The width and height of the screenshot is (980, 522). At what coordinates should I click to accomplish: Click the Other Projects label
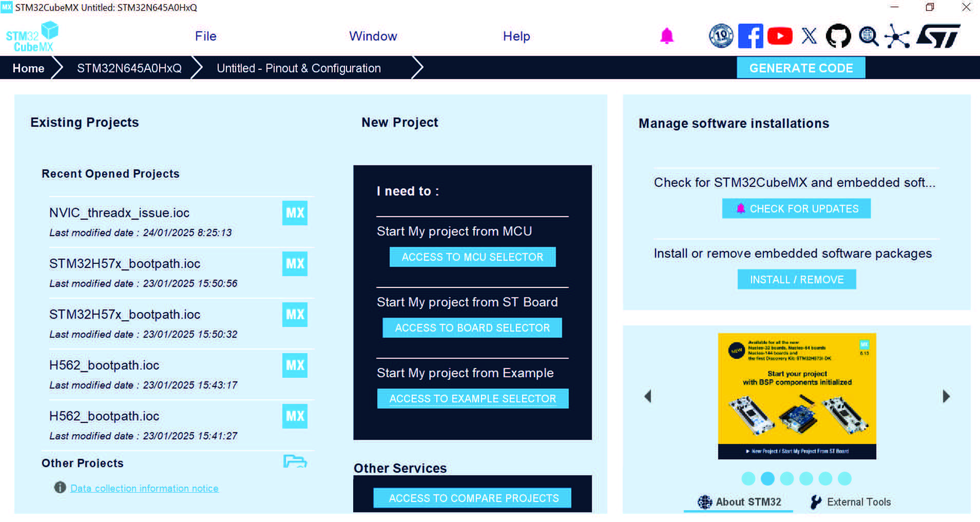[83, 463]
